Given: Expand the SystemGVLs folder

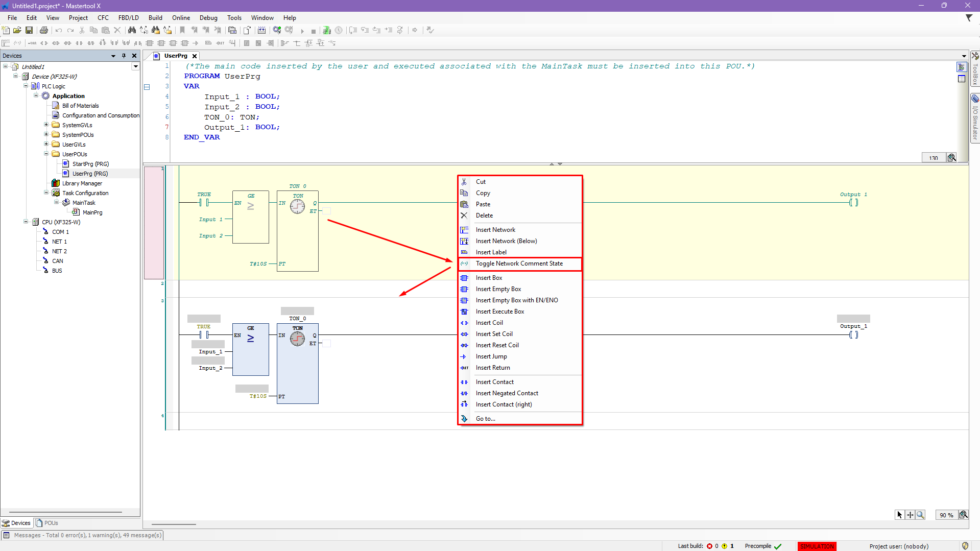Looking at the screenshot, I should click(46, 125).
